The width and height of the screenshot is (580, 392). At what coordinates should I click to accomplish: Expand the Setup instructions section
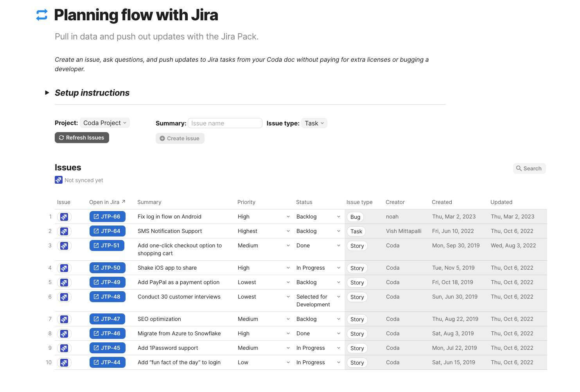[47, 93]
